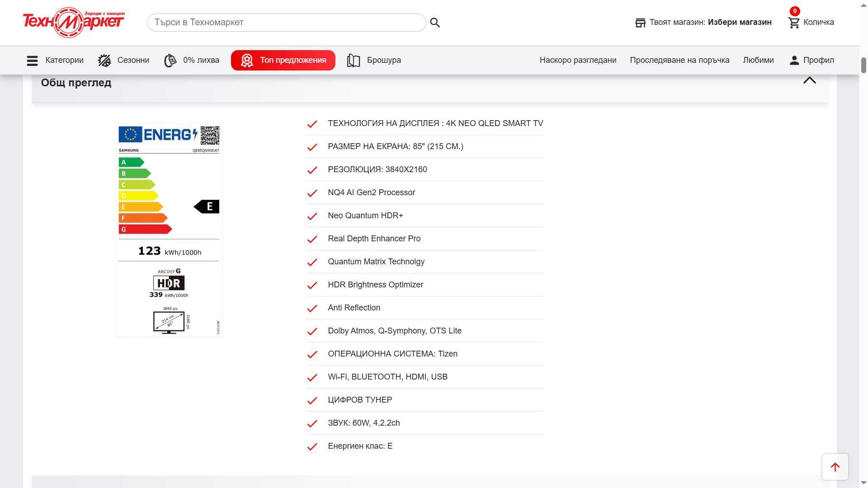Click checkmark beside ЦИФРОВ ТУНЕР
The width and height of the screenshot is (868, 488).
pos(312,401)
